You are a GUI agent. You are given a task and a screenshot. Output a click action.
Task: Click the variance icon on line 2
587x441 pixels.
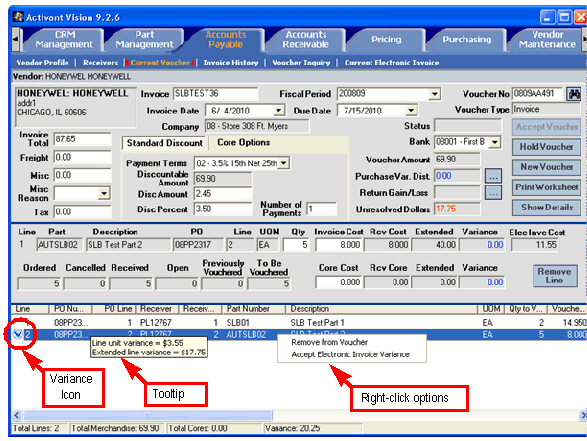(x=17, y=334)
